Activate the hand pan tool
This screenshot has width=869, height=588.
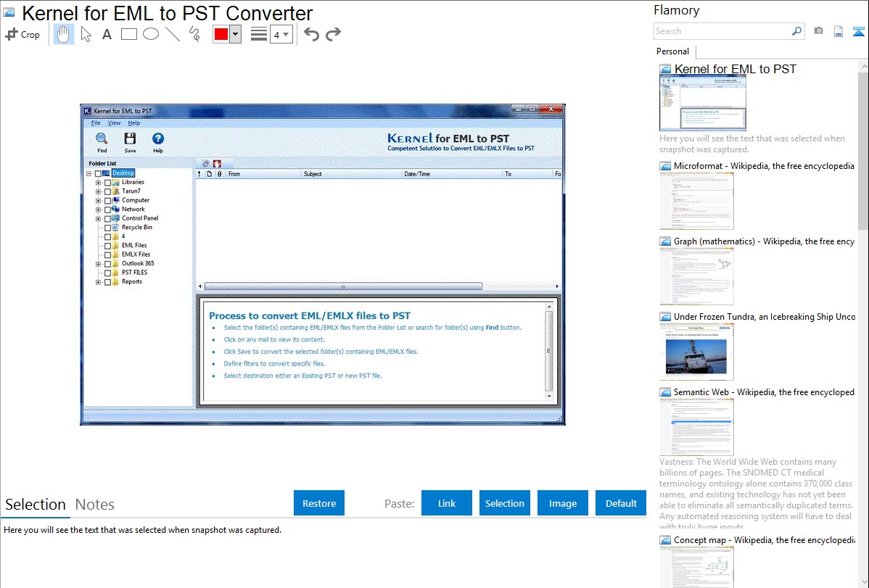[64, 34]
